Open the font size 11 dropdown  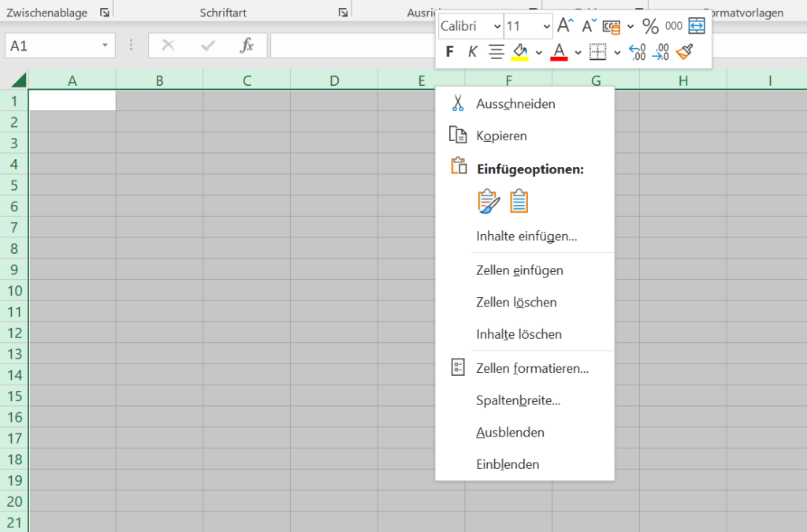(547, 26)
